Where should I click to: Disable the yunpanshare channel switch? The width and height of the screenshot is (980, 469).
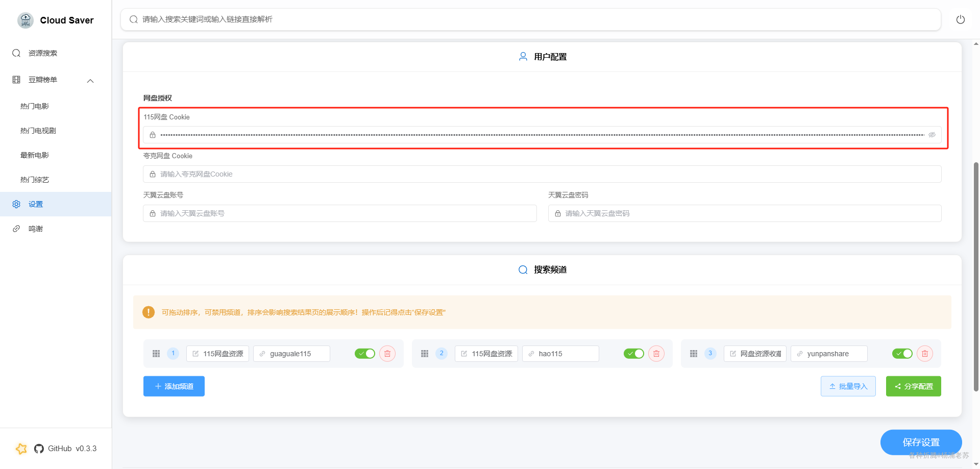[x=902, y=354]
